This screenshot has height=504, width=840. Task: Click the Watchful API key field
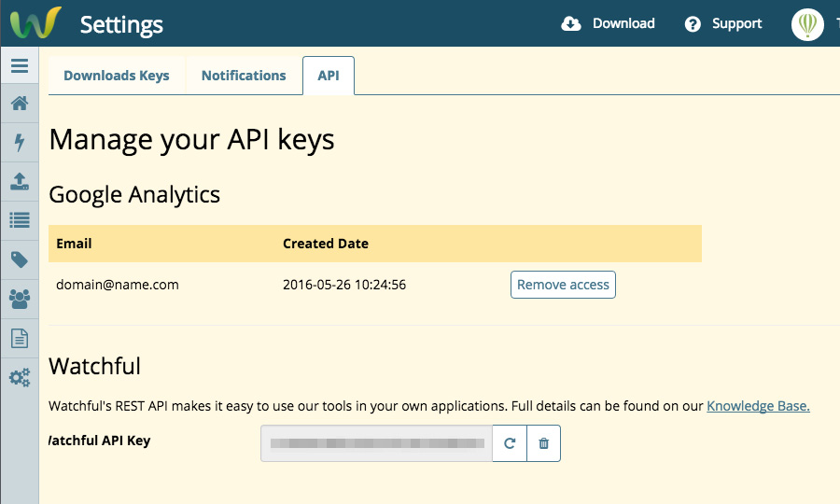coord(377,443)
